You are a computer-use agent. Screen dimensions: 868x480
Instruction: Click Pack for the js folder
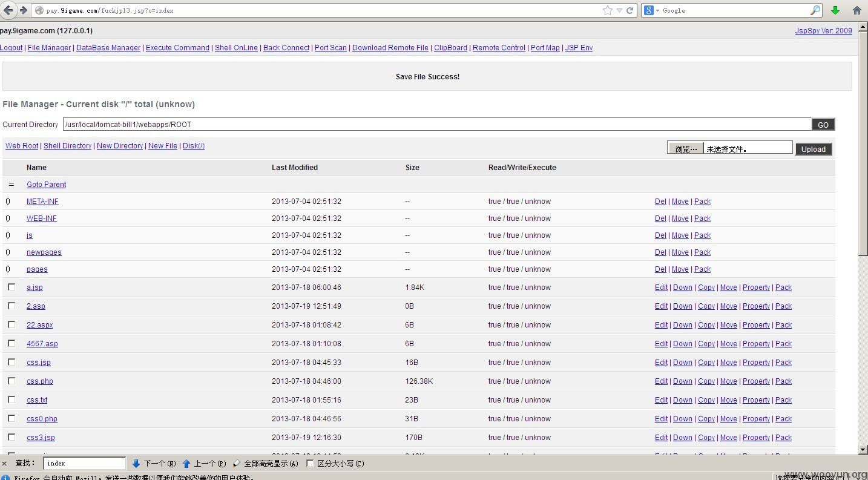coord(702,235)
